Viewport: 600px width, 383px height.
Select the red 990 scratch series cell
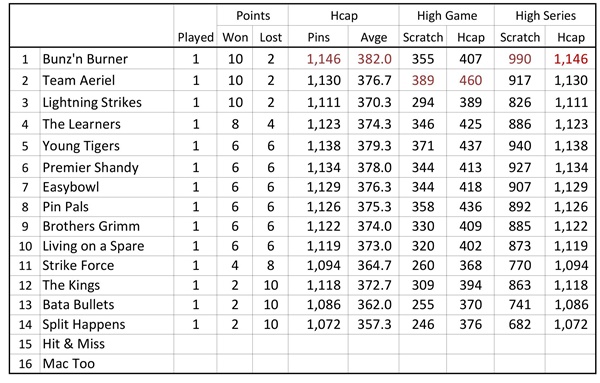pyautogui.click(x=520, y=59)
